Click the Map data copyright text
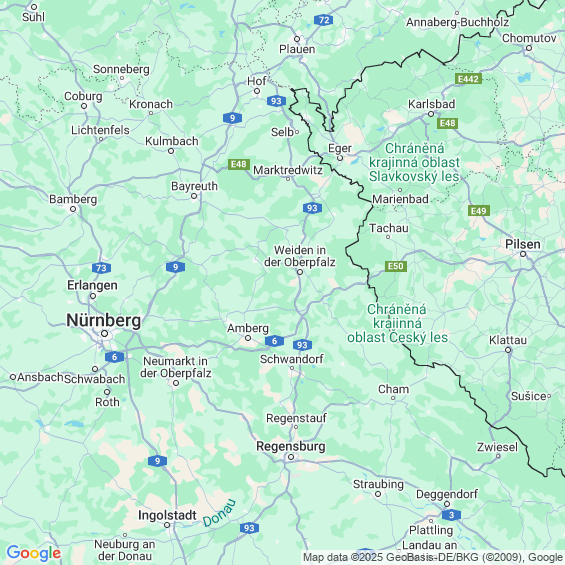The height and width of the screenshot is (565, 565). pyautogui.click(x=433, y=557)
